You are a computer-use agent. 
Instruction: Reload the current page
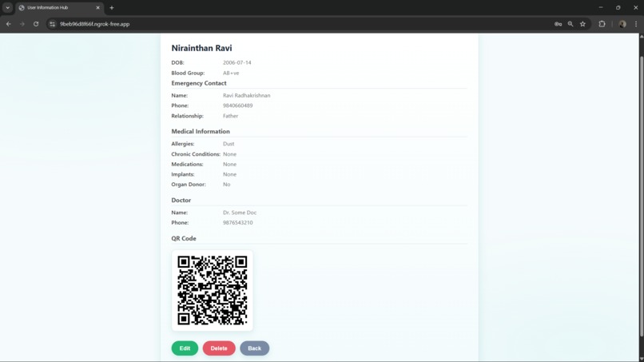point(36,24)
